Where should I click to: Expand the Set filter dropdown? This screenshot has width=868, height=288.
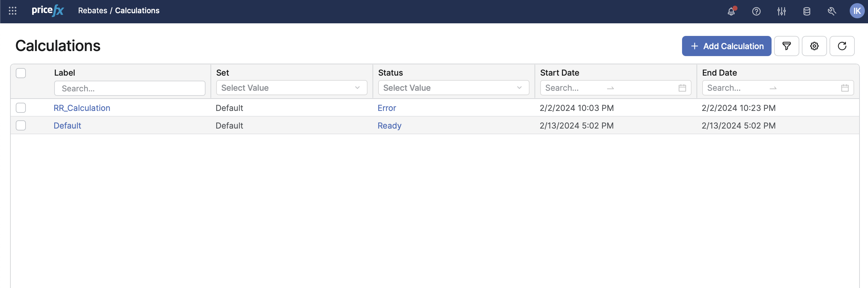pos(292,88)
